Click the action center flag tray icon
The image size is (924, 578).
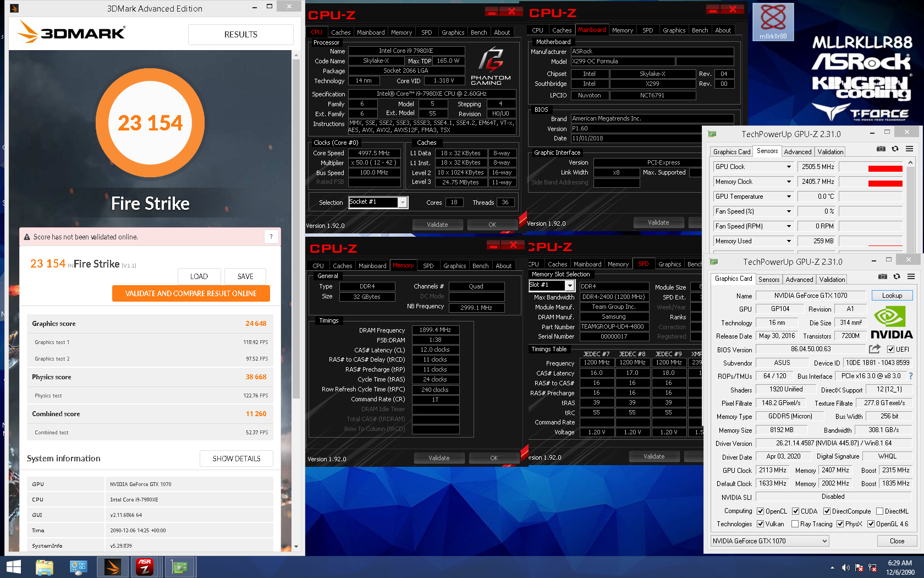click(x=859, y=568)
